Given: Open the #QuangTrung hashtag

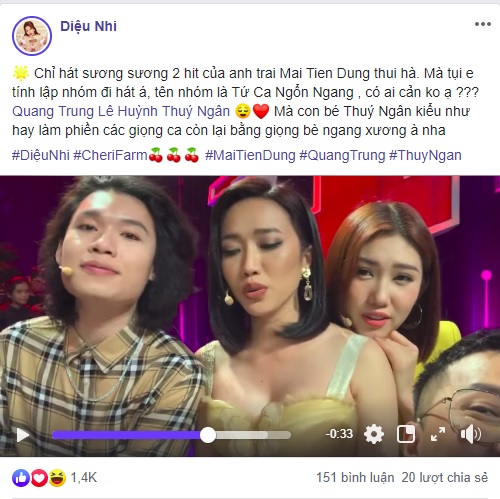Looking at the screenshot, I should pyautogui.click(x=342, y=155).
